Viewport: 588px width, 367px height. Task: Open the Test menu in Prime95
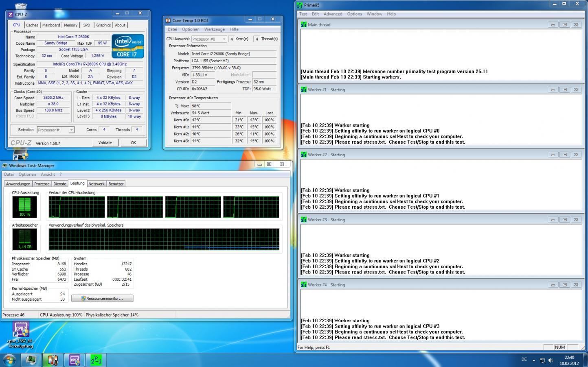pos(303,14)
